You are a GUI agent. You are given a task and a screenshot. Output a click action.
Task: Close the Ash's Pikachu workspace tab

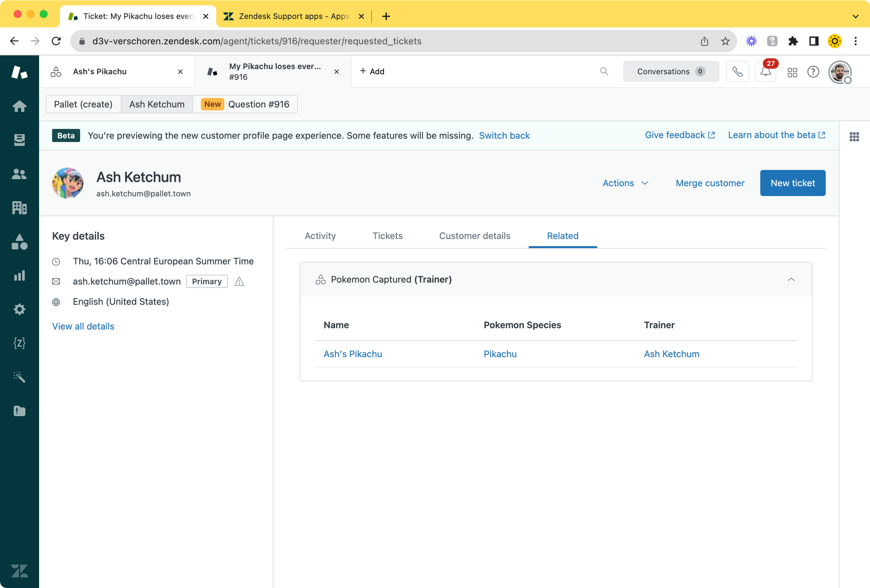tap(180, 72)
